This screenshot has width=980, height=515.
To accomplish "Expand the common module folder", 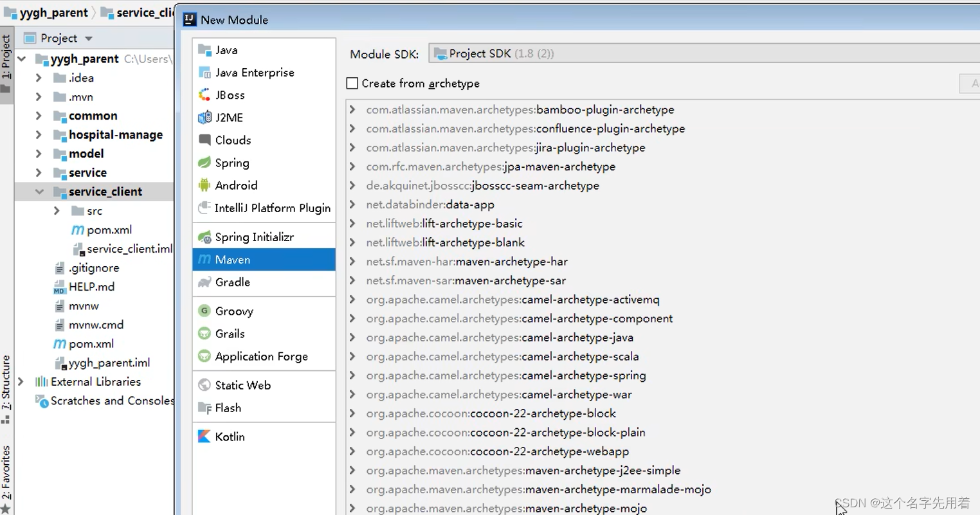I will click(x=39, y=116).
